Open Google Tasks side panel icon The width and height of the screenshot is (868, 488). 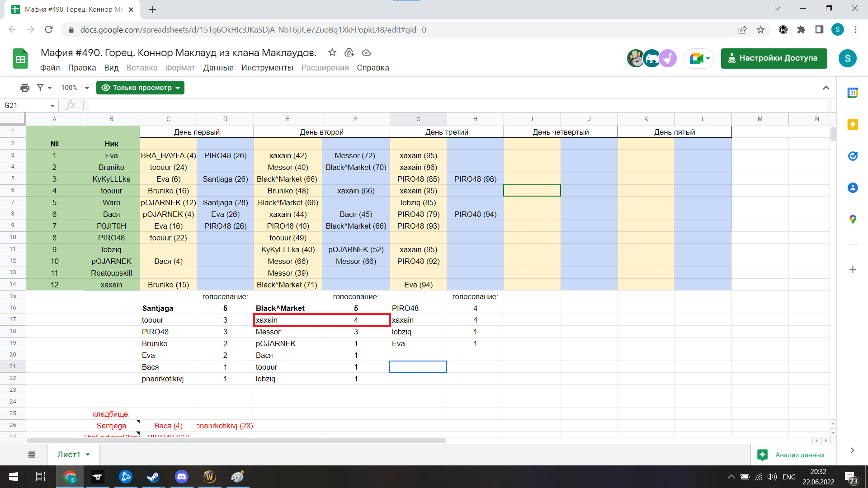point(853,156)
